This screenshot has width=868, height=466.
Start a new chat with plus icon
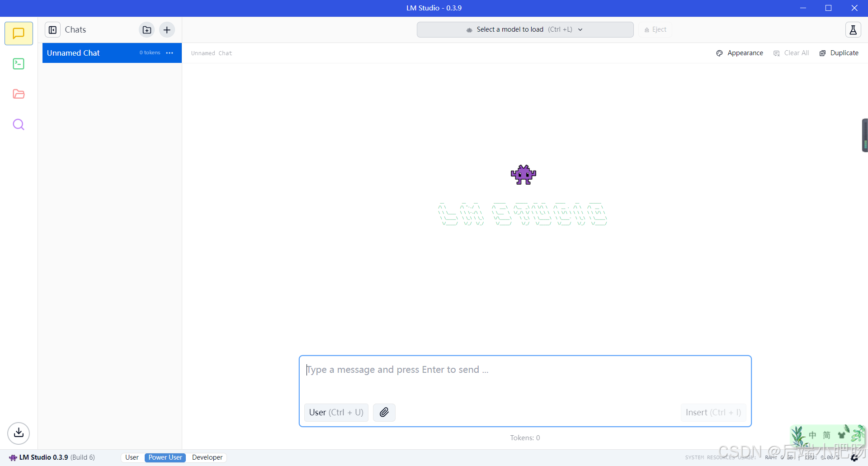coord(167,30)
